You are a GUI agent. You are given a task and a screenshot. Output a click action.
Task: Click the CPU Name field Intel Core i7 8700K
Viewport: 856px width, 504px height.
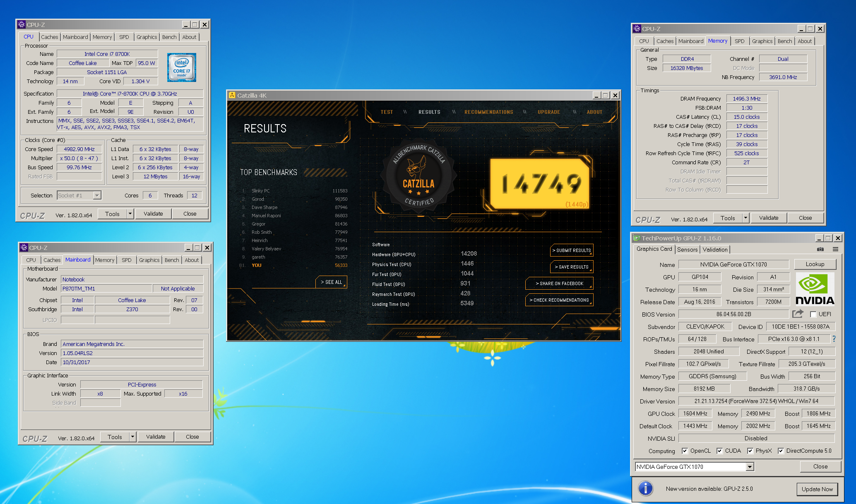107,54
